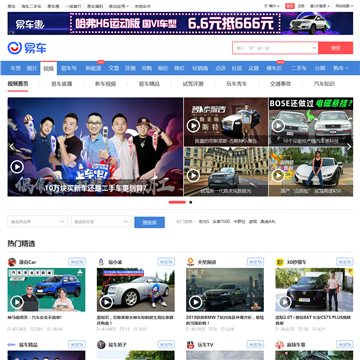Switch to the 交通事故 tab
The width and height of the screenshot is (360, 360).
tap(280, 84)
